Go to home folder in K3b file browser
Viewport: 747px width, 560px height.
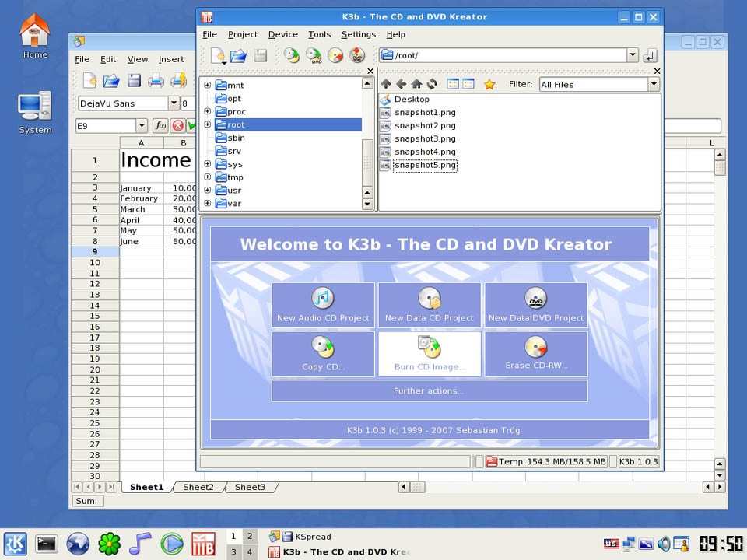click(416, 84)
